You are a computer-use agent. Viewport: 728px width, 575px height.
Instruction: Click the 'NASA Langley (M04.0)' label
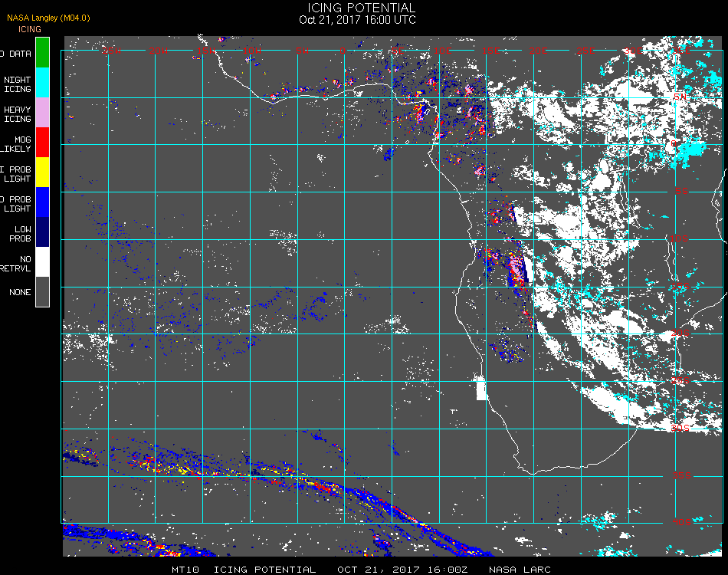pos(48,18)
